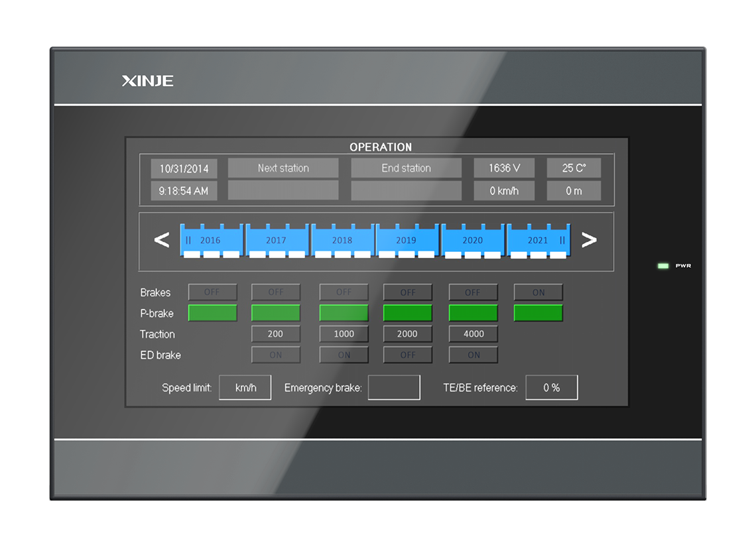Click the Traction 4000 value box
The image size is (756, 547).
point(473,334)
